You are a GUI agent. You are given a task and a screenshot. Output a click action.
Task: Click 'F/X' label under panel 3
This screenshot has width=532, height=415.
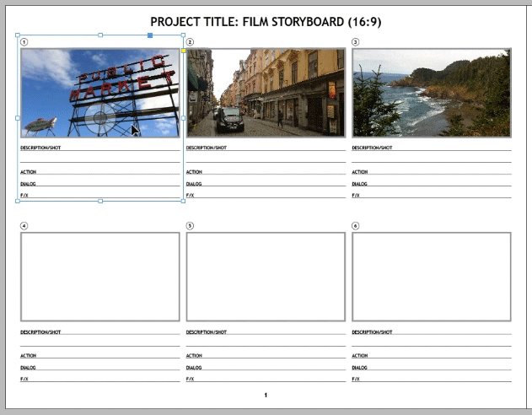tap(356, 196)
